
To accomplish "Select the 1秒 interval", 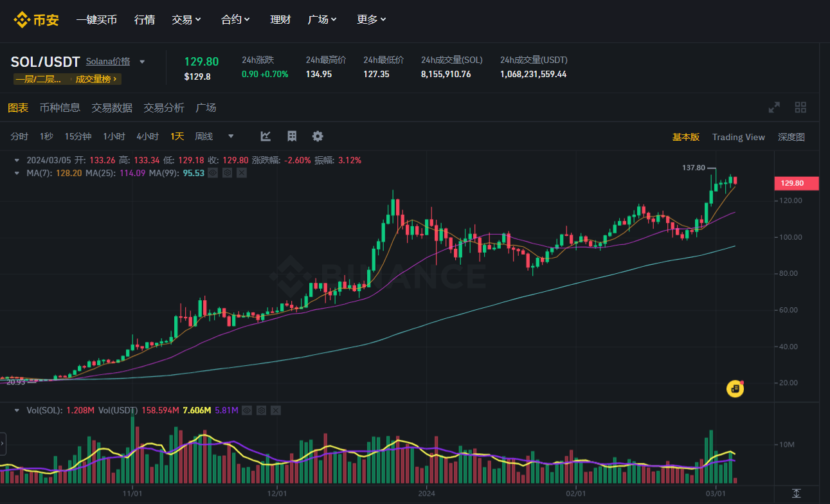I will [46, 136].
